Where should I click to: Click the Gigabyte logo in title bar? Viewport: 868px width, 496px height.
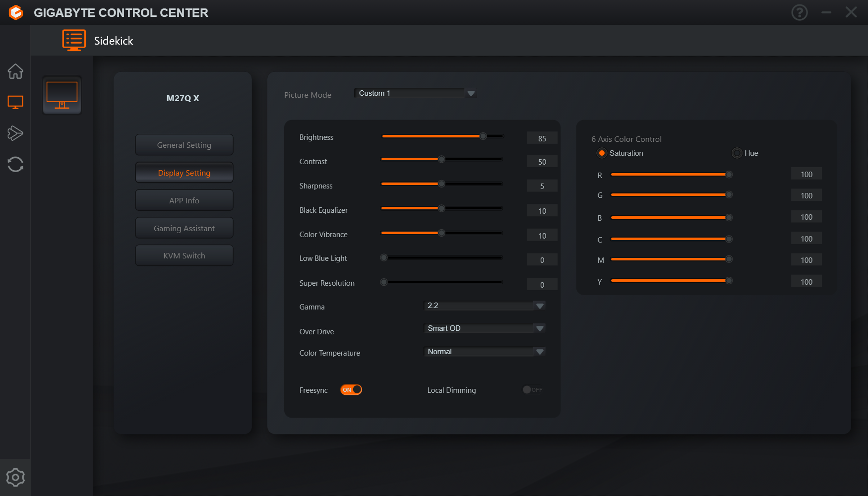pos(16,12)
